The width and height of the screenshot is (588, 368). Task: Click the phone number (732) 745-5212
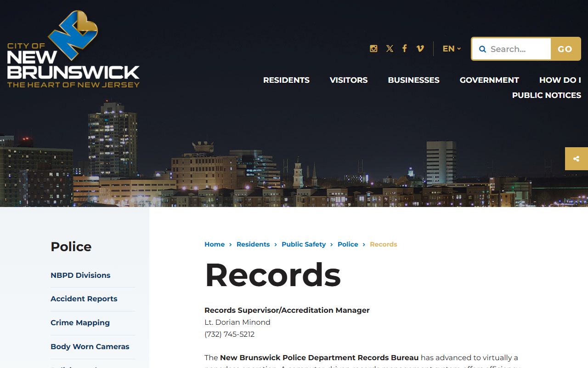click(229, 334)
